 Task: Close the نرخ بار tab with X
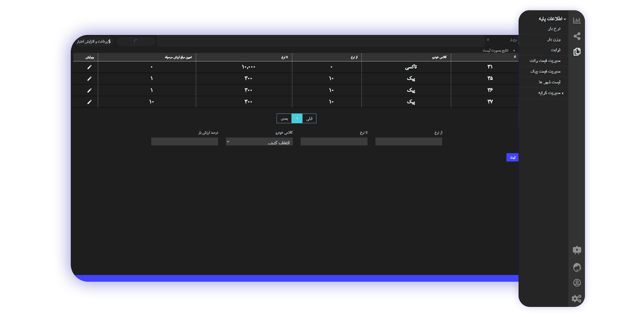pos(488,40)
